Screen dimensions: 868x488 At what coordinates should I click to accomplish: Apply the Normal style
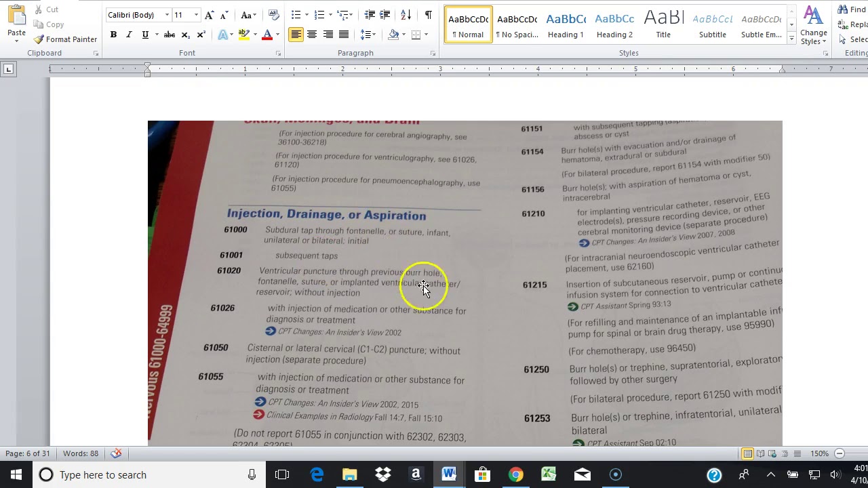pos(469,25)
